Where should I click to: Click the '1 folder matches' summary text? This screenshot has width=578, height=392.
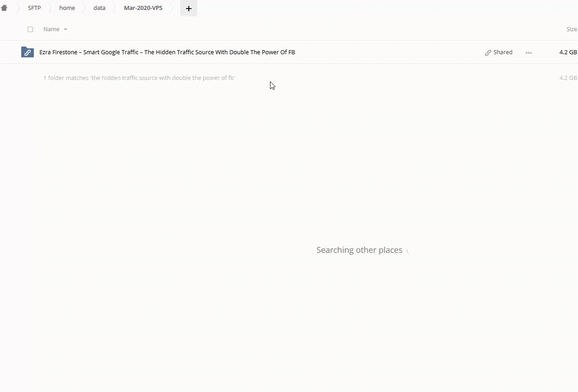coord(139,78)
